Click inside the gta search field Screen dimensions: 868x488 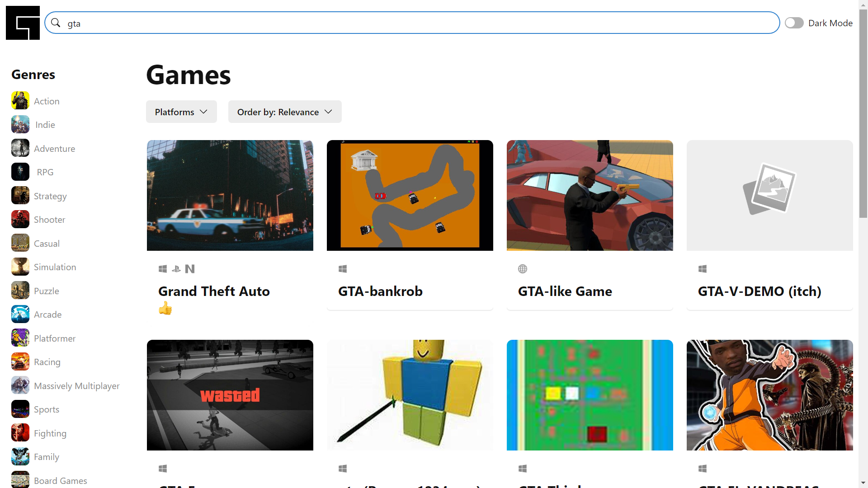pyautogui.click(x=407, y=23)
